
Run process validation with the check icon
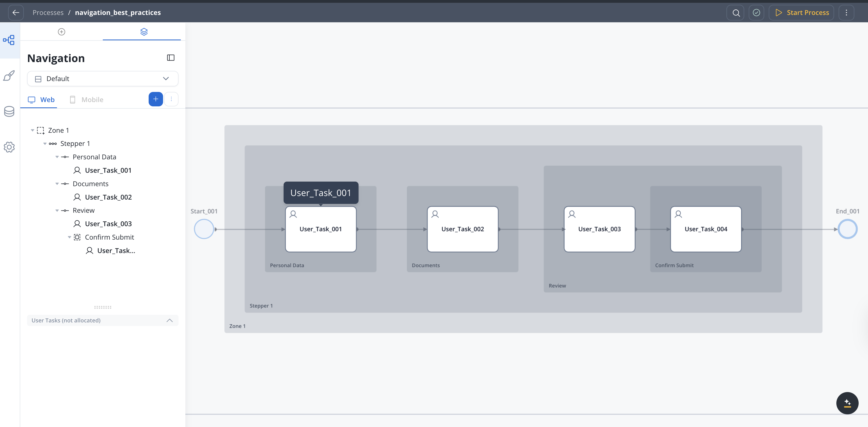757,12
